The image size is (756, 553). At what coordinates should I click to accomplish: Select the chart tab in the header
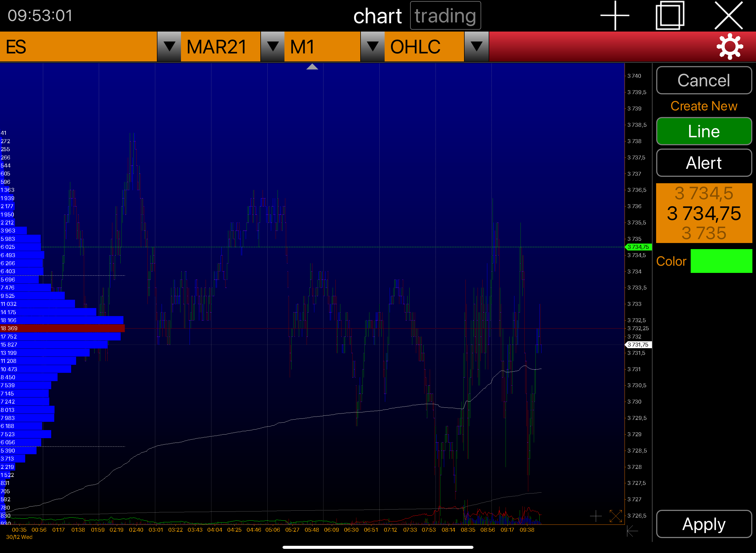click(378, 15)
